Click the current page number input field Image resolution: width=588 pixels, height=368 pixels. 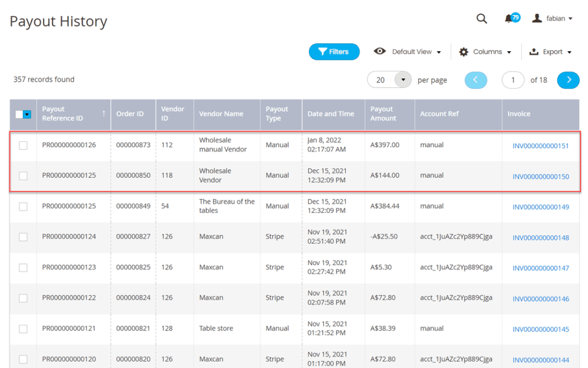coord(513,80)
